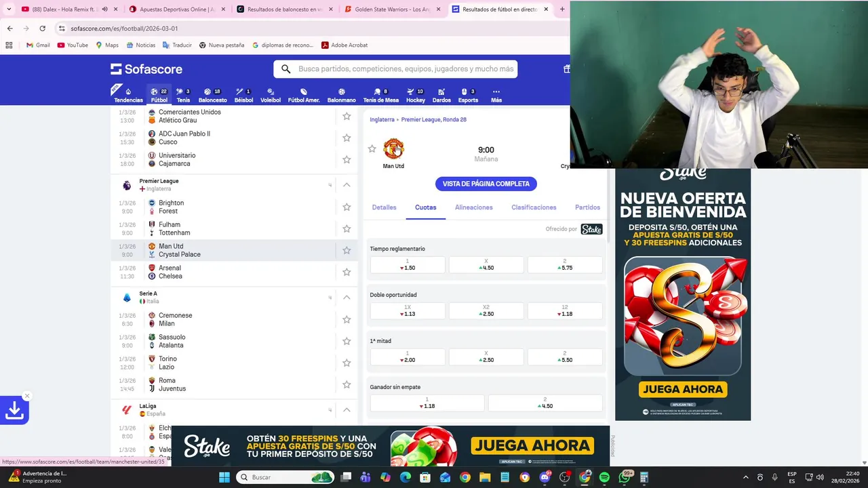This screenshot has height=488, width=868.
Task: Select the Béisbol sport icon
Action: coord(243,95)
